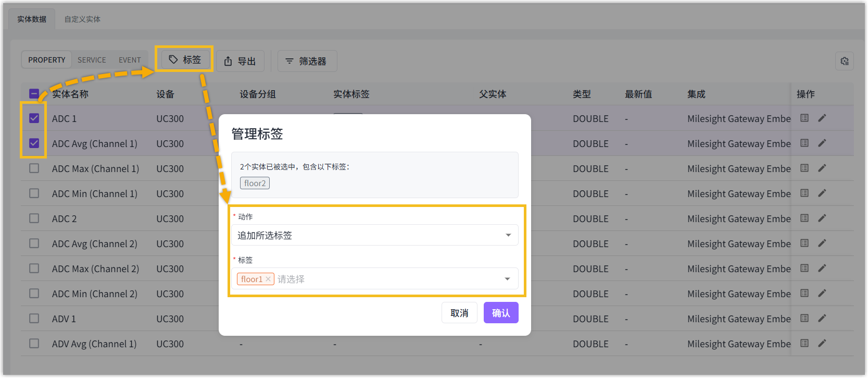Image resolution: width=868 pixels, height=378 pixels.
Task: Click edit icon for ADC Min (Channel 2)
Action: pos(822,293)
